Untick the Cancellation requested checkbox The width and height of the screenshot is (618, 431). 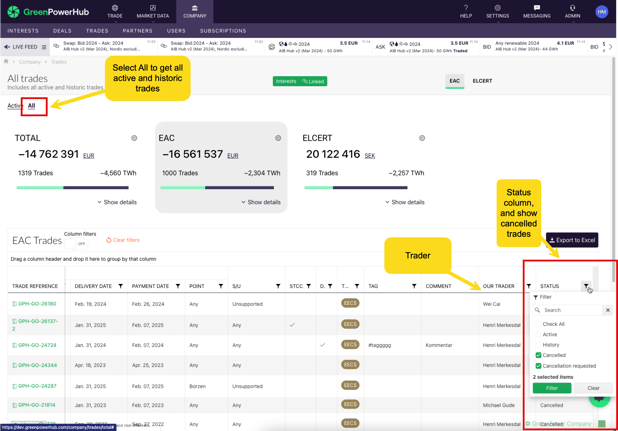538,366
